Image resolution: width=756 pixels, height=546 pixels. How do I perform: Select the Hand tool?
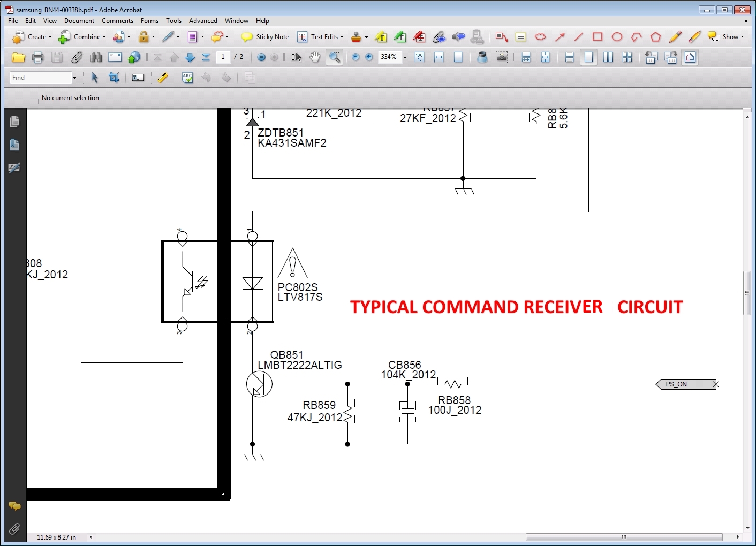tap(315, 57)
